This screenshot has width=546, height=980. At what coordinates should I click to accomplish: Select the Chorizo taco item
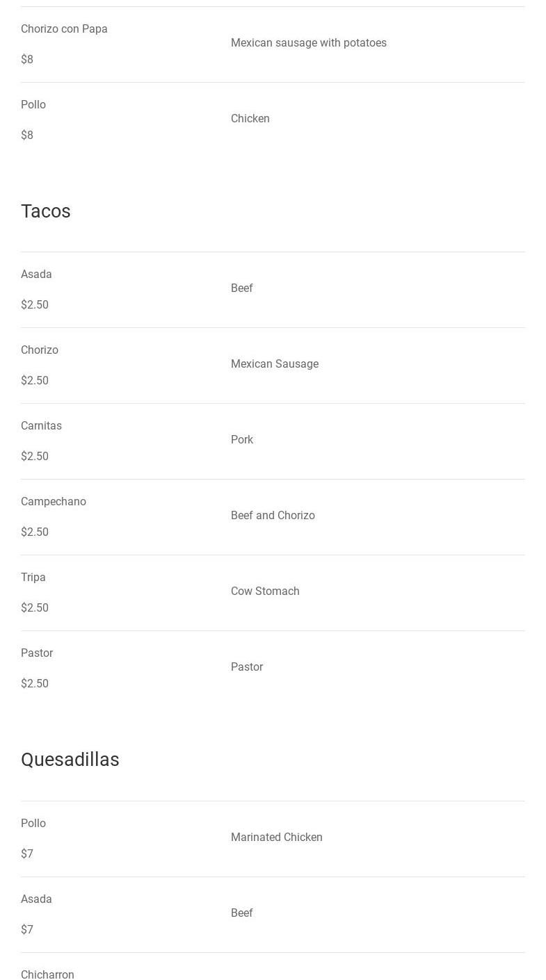coord(40,350)
